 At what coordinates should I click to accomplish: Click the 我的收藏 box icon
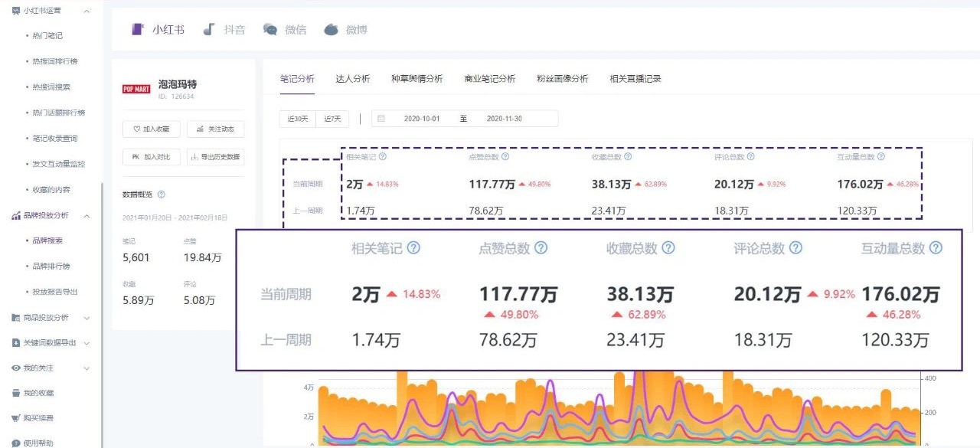16,393
